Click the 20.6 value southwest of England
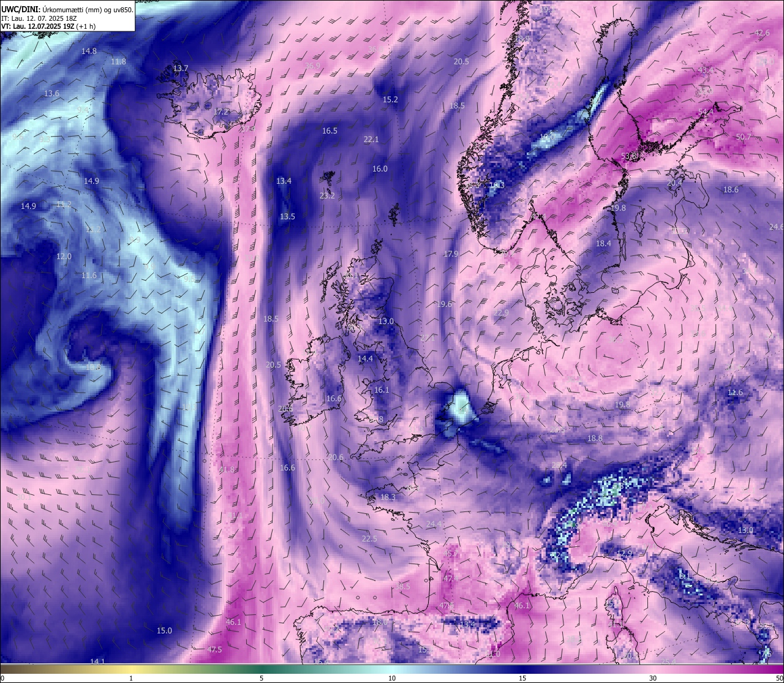784x683 pixels. pos(336,458)
